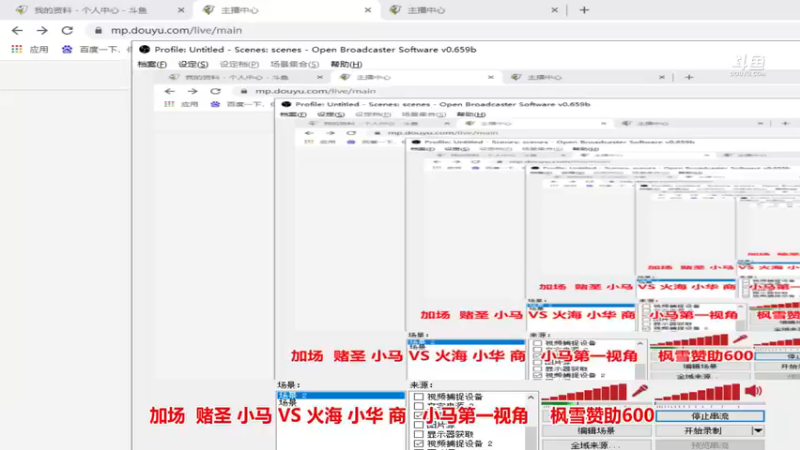Click the 停止串流 button

click(x=710, y=416)
